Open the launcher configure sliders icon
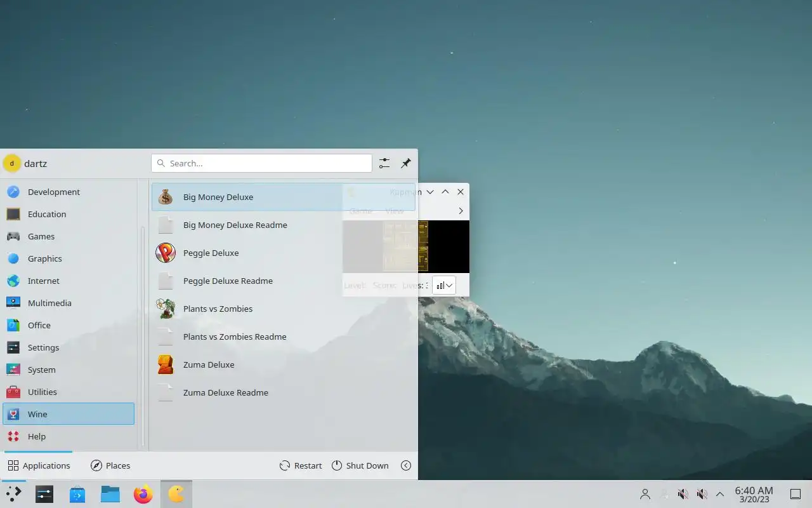Viewport: 812px width, 508px height. coord(384,163)
